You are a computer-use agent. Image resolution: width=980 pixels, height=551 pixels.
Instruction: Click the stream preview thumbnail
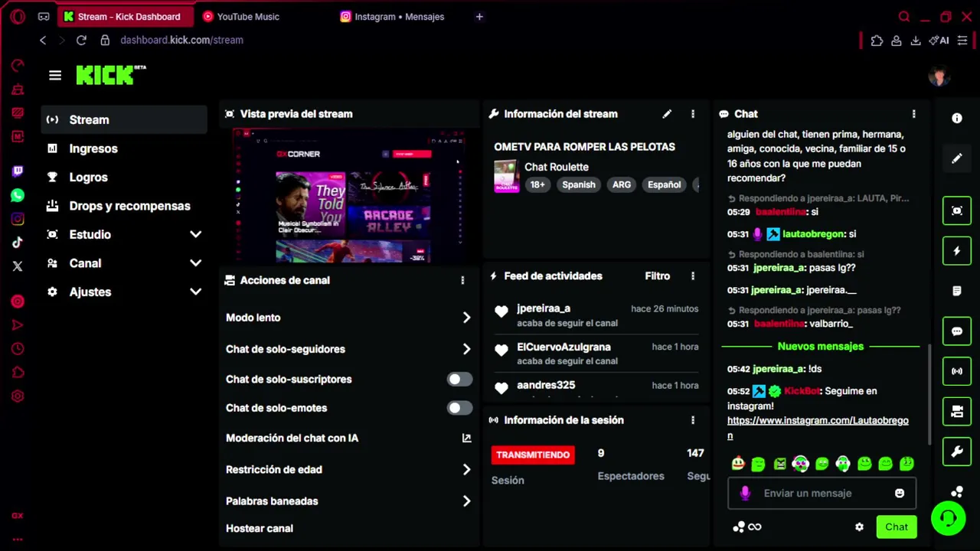click(350, 196)
